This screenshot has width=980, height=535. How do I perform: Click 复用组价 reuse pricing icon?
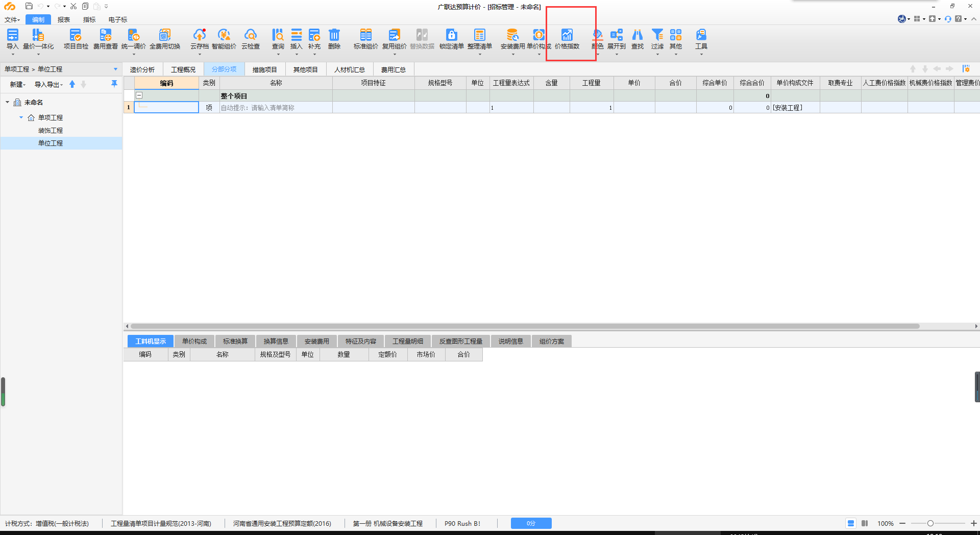(394, 35)
